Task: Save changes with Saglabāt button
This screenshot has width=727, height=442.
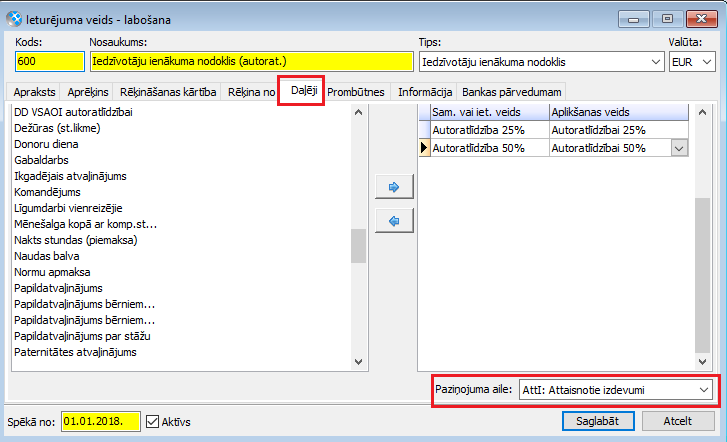Action: pyautogui.click(x=598, y=421)
